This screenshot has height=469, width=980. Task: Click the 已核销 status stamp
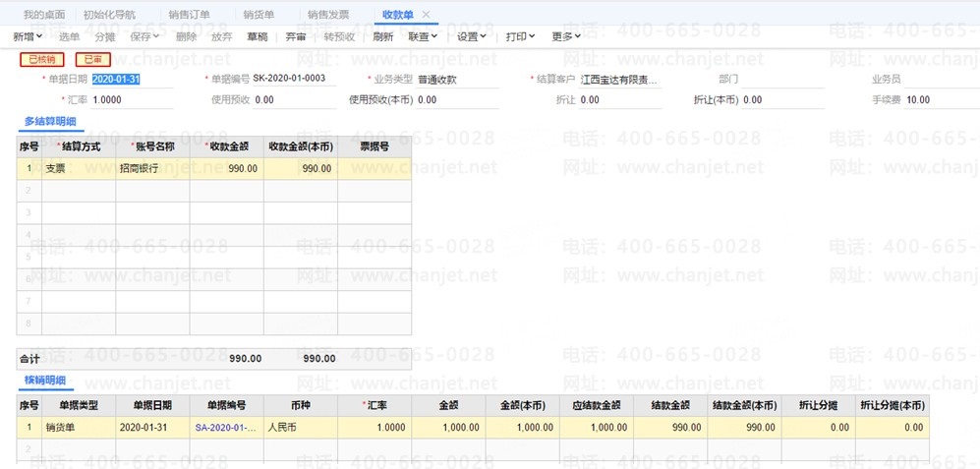click(42, 59)
